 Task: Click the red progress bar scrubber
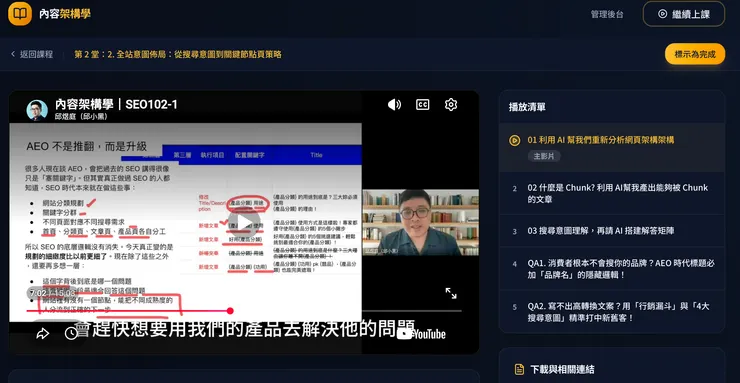(x=230, y=311)
